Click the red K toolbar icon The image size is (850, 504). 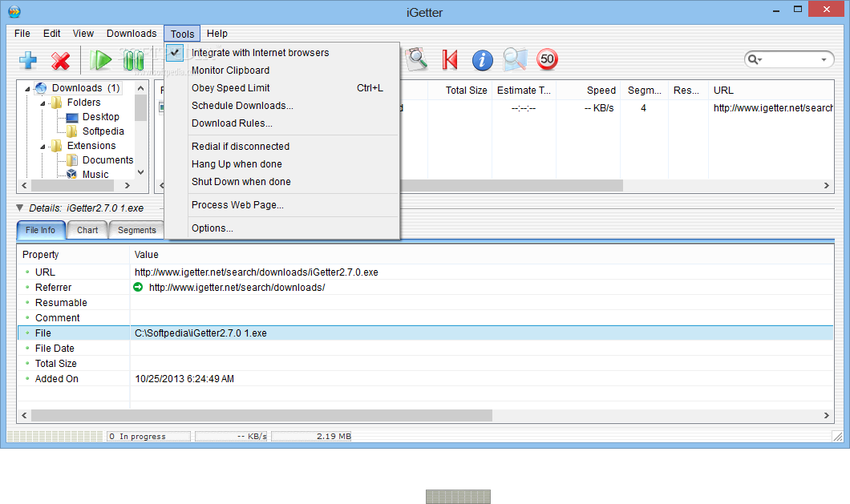449,59
